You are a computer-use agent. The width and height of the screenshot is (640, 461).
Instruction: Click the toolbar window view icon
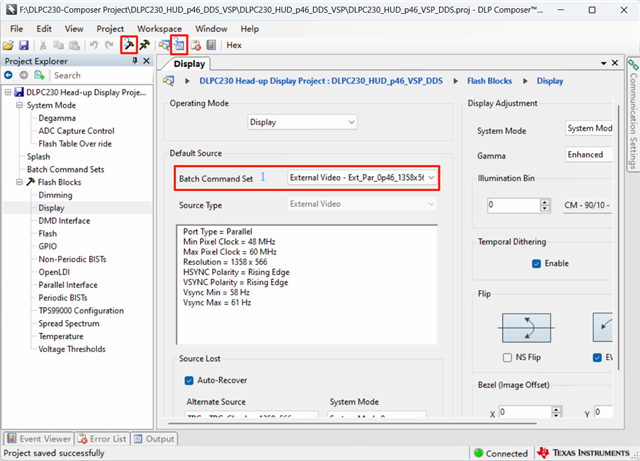pyautogui.click(x=179, y=45)
